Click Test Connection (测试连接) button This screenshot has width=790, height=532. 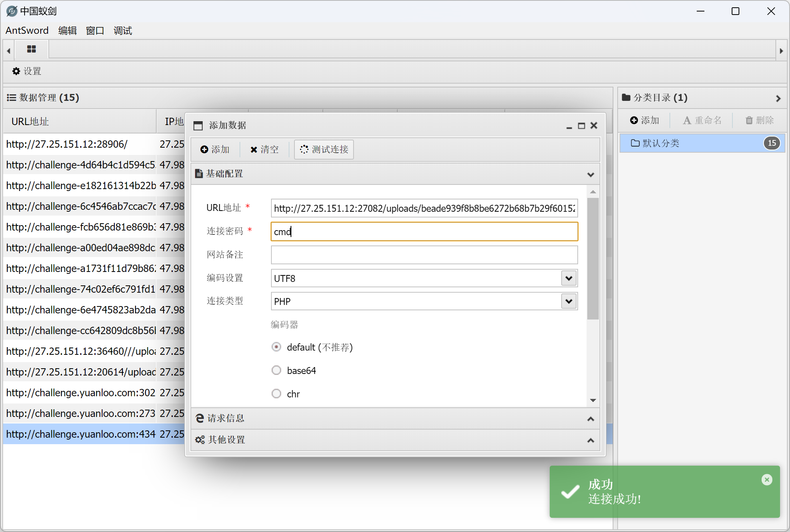click(x=324, y=150)
